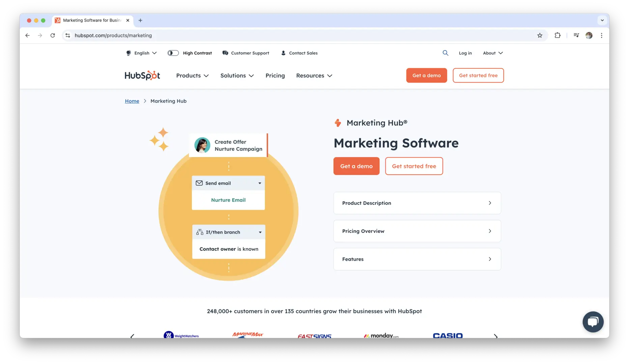Click the MarineMax logo
The width and height of the screenshot is (629, 364).
[248, 335]
